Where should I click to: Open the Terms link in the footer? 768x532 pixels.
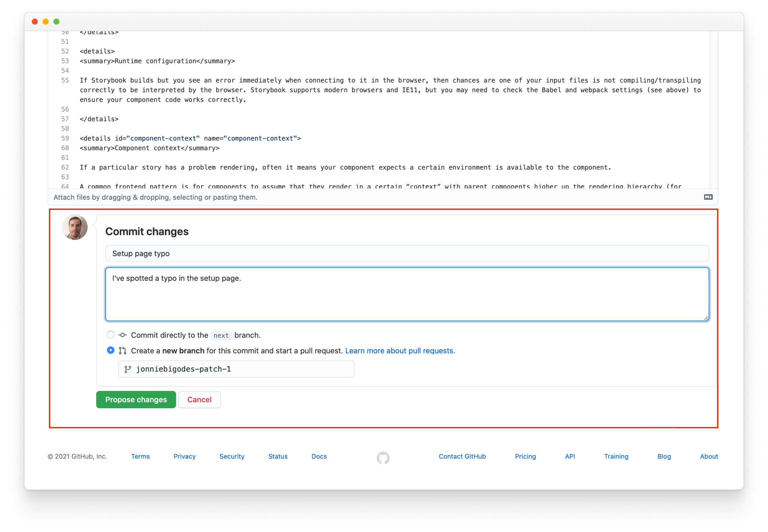pyautogui.click(x=140, y=456)
